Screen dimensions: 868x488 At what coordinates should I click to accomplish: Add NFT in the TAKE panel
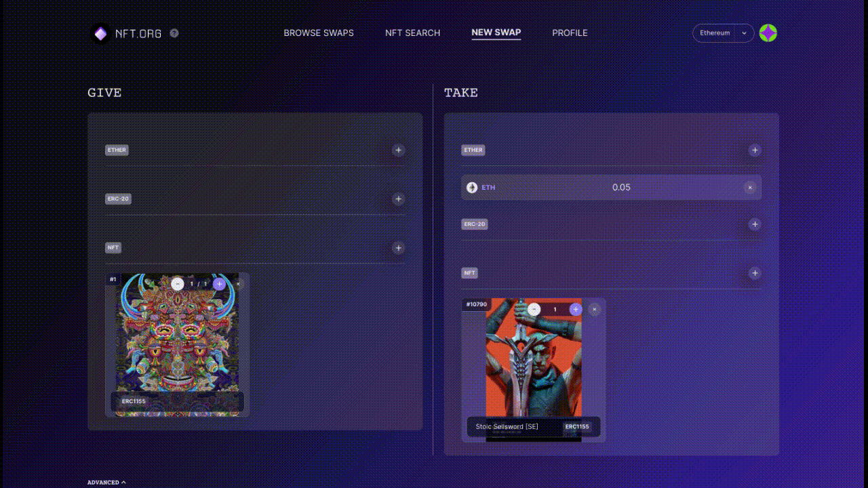(x=755, y=273)
